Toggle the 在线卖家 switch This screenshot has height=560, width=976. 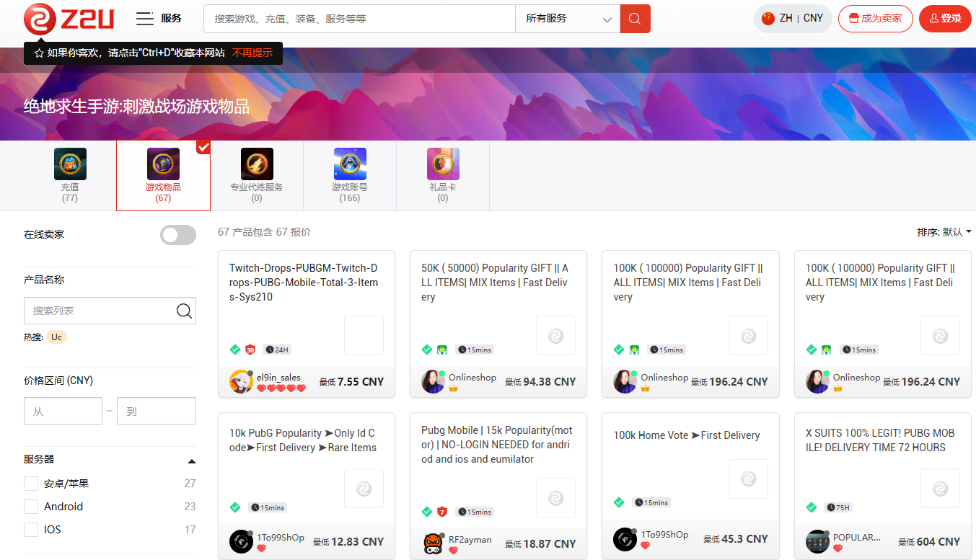[178, 235]
